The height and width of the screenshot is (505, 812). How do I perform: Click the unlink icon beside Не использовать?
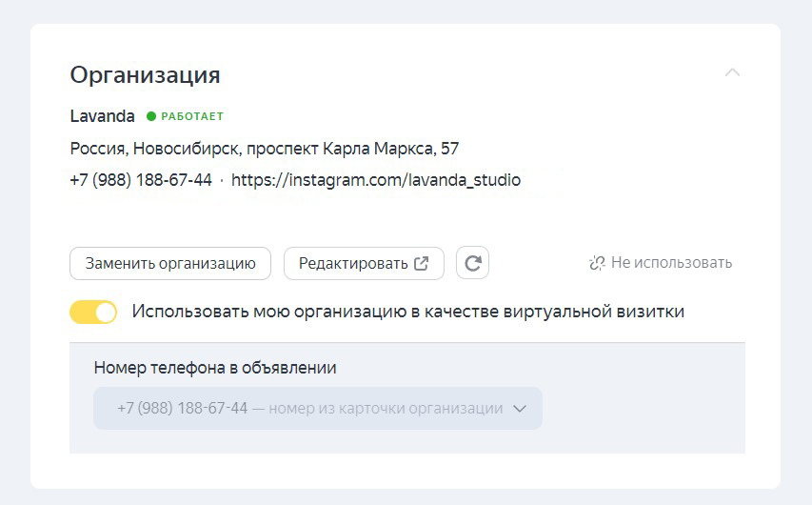[597, 263]
